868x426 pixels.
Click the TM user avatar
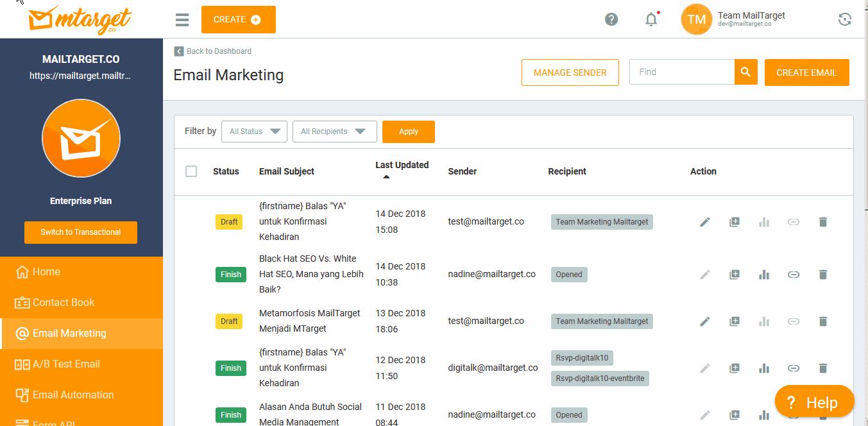click(696, 19)
